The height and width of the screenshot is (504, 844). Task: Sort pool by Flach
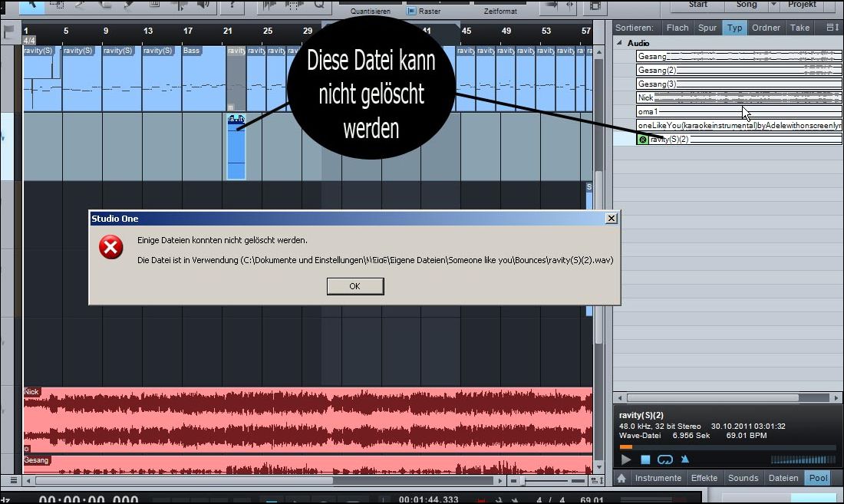678,28
